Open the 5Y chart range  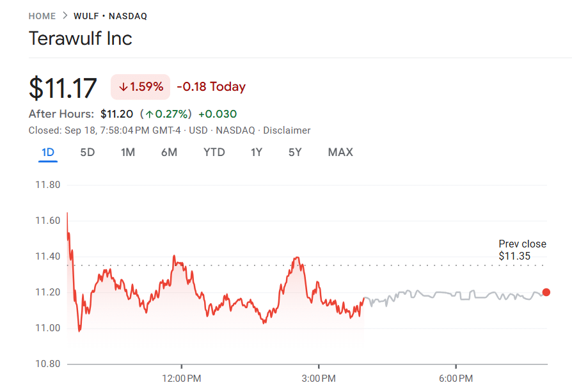click(x=295, y=152)
